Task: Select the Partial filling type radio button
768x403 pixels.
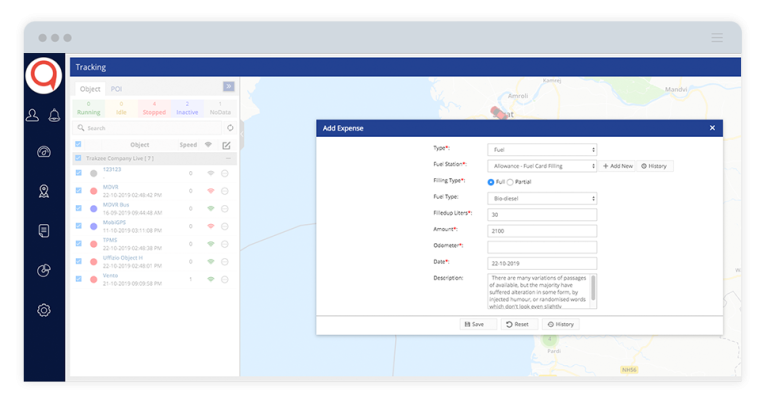Action: click(x=511, y=182)
